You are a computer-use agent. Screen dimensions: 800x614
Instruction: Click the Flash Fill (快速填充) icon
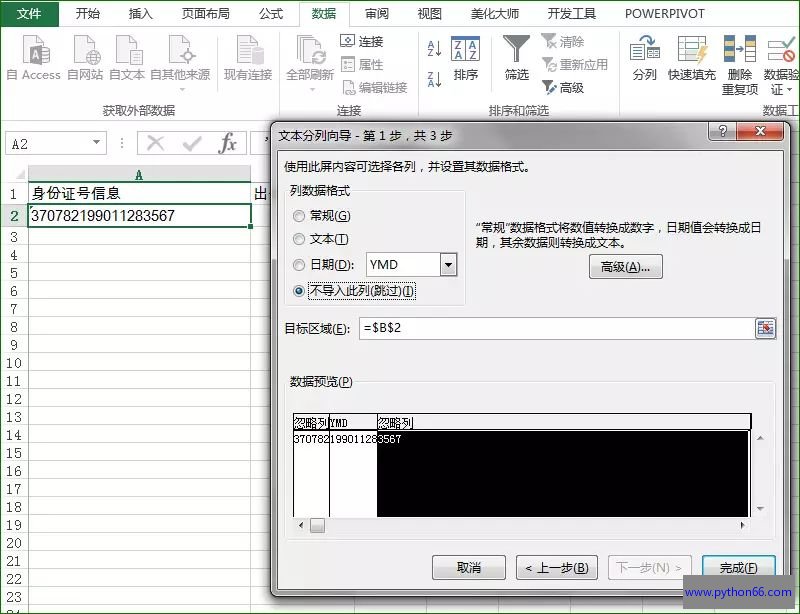692,52
